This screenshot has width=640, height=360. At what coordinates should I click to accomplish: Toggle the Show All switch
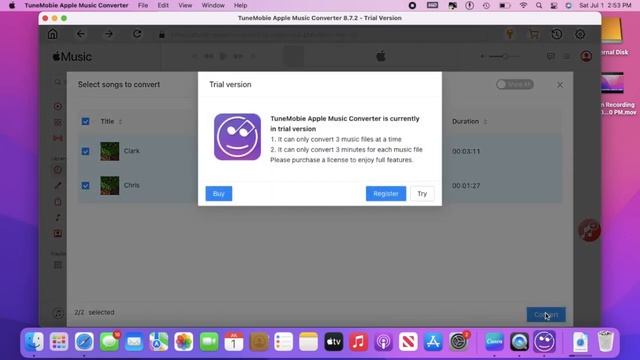[515, 84]
